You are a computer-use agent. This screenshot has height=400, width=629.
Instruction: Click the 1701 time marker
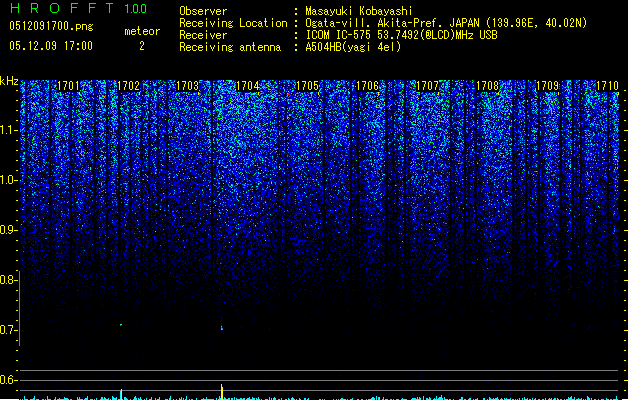[69, 86]
